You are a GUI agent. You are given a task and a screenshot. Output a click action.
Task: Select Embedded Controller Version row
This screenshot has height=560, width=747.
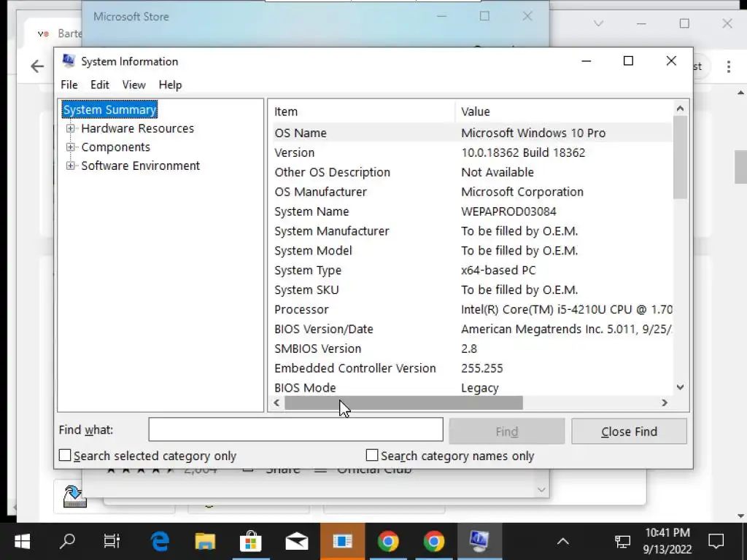click(472, 368)
